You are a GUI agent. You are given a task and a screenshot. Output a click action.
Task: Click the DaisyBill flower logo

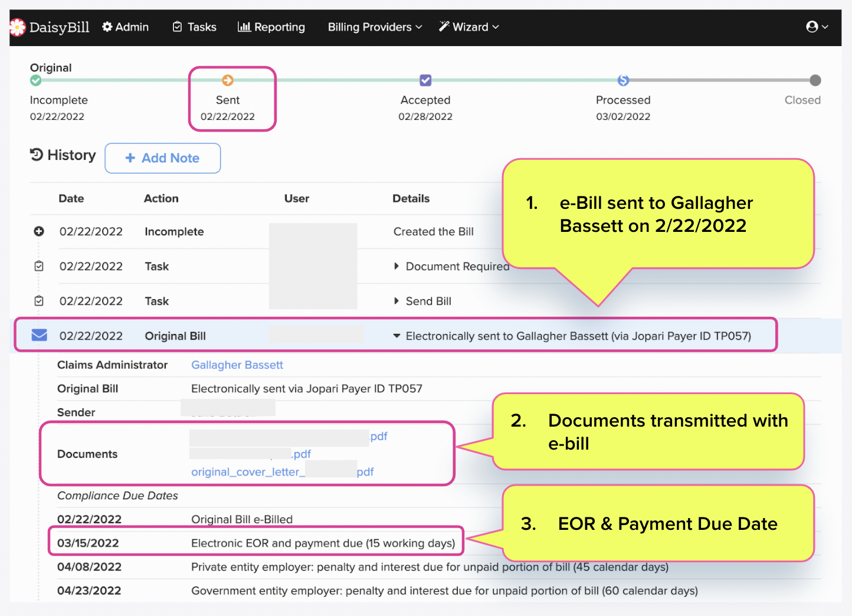[x=18, y=27]
